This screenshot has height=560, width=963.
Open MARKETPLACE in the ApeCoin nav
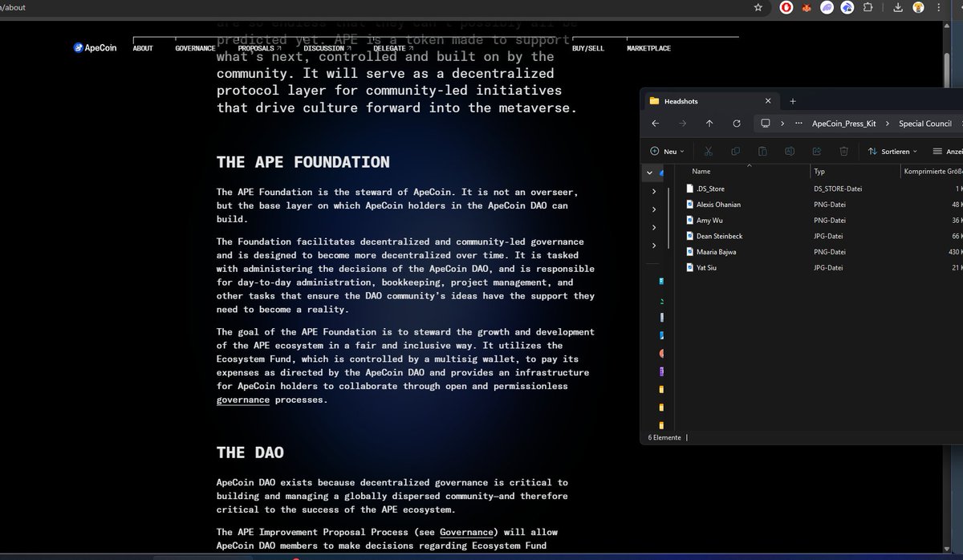648,48
